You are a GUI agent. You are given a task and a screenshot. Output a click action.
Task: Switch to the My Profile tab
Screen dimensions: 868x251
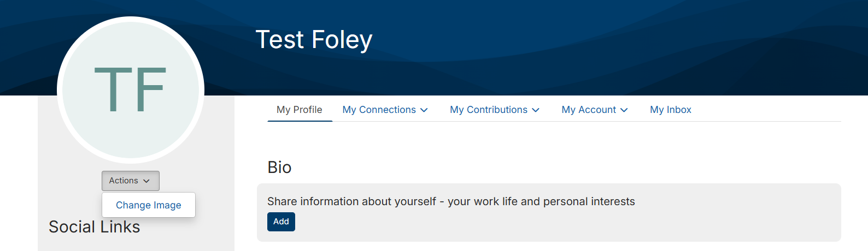tap(300, 110)
